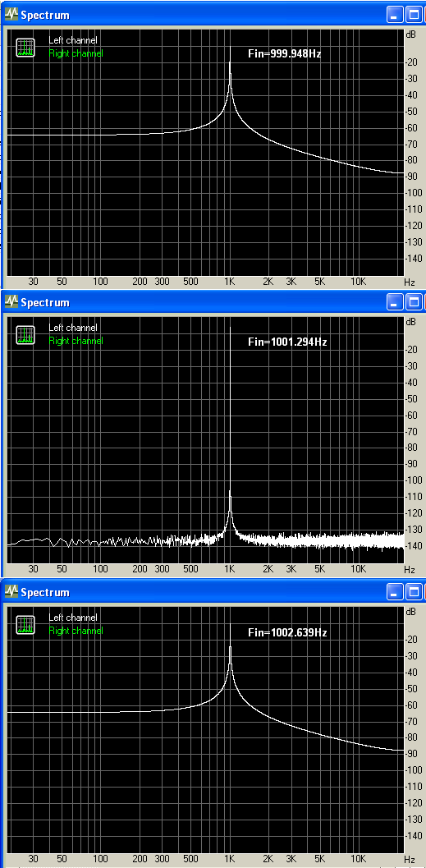
Task: Click the 'Spectrum' title of the top window
Action: [x=45, y=15]
